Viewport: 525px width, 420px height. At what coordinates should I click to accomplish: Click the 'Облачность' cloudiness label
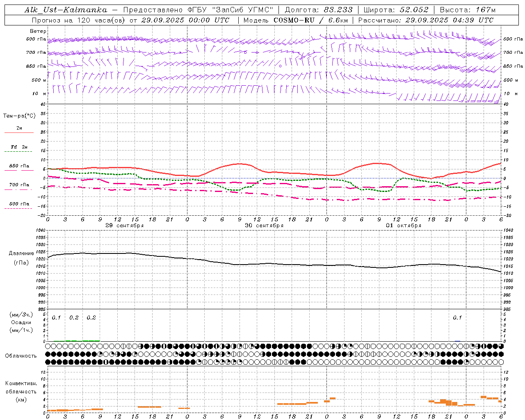[x=21, y=356]
